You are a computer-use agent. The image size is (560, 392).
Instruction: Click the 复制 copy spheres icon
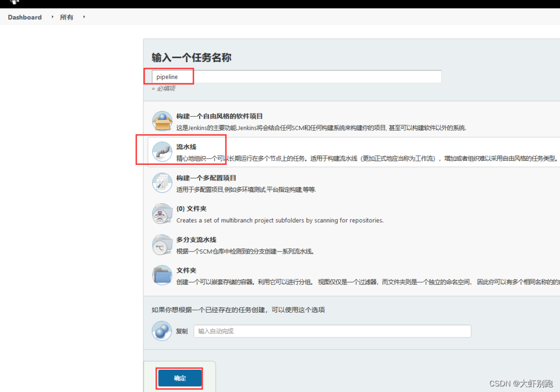(162, 331)
